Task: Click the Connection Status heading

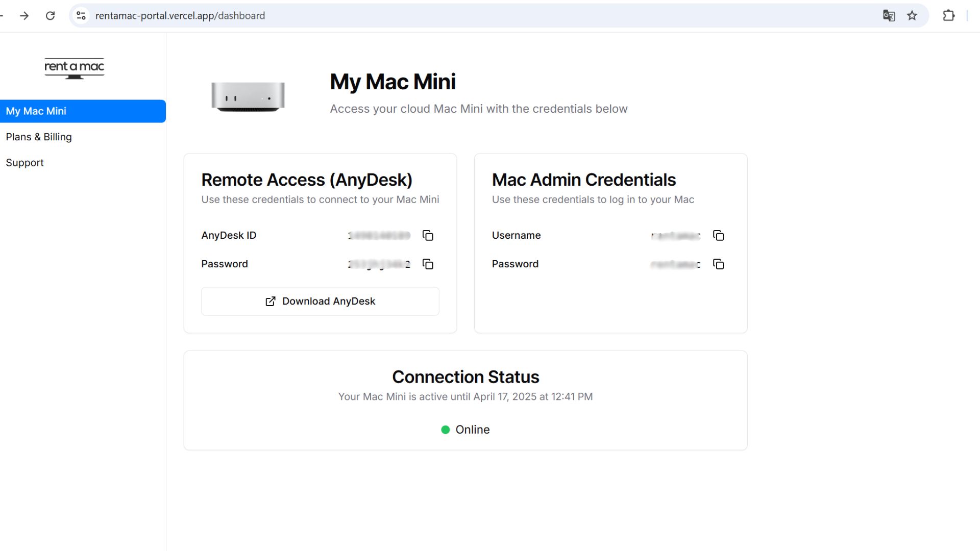Action: tap(465, 377)
